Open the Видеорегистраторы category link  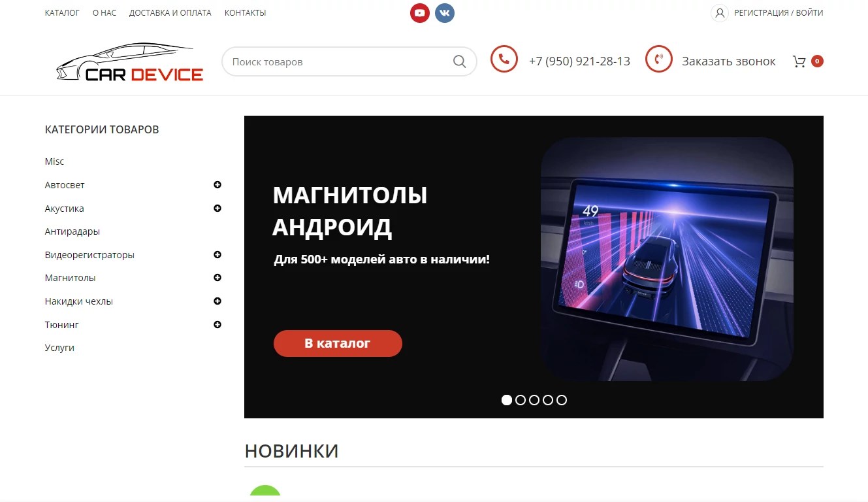point(89,255)
